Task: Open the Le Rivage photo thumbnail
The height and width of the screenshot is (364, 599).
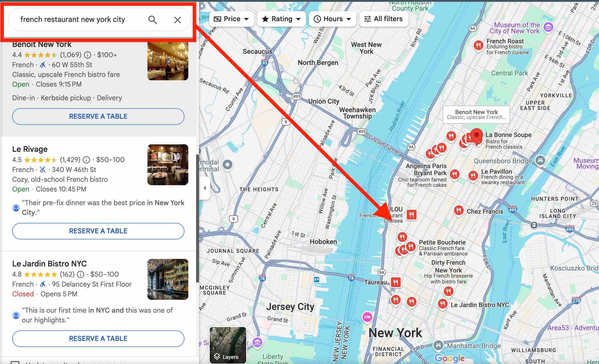Action: 168,165
